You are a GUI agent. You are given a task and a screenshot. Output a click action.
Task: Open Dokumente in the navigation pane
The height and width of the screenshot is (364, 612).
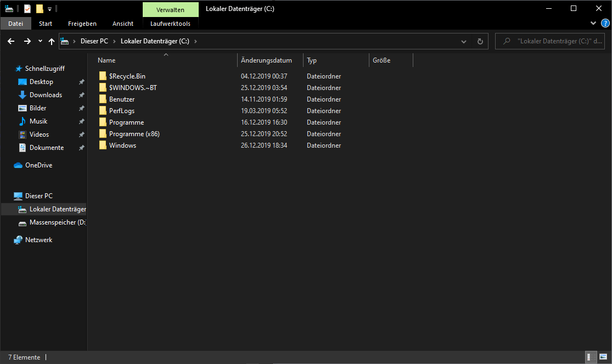tap(47, 148)
